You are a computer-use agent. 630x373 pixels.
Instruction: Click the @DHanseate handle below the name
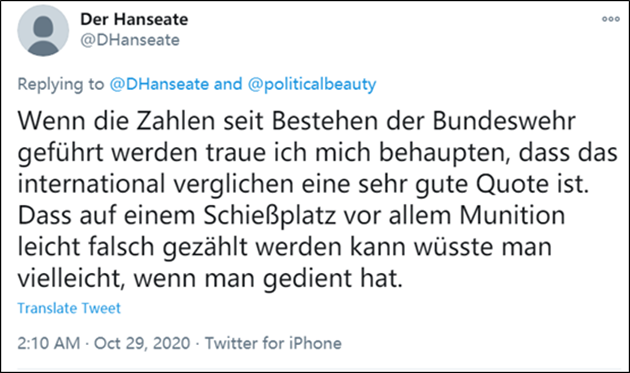[130, 40]
